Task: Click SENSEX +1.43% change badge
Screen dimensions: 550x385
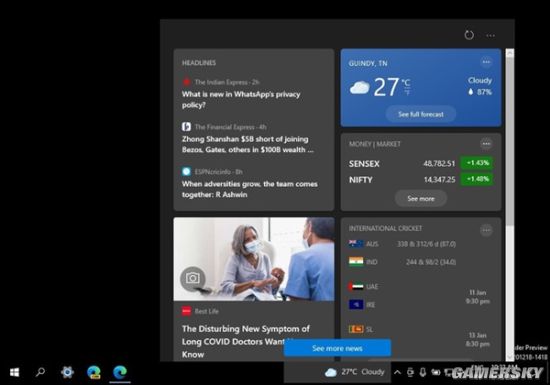Action: point(477,163)
